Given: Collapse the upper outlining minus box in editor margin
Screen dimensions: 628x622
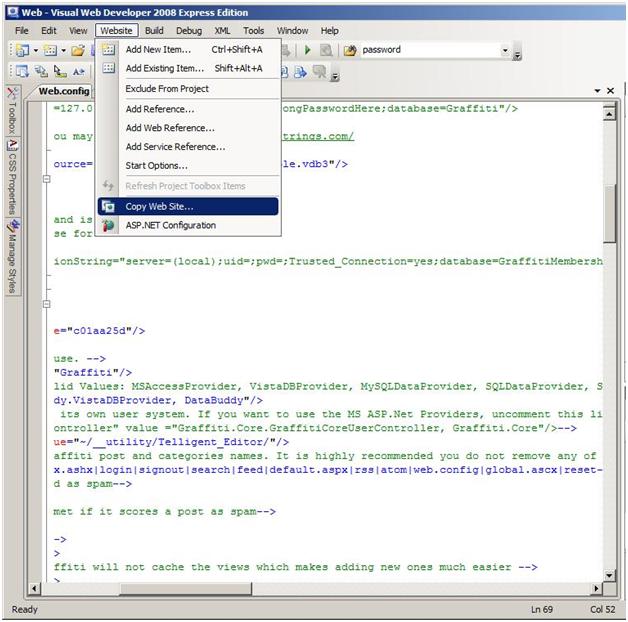Looking at the screenshot, I should (x=46, y=179).
